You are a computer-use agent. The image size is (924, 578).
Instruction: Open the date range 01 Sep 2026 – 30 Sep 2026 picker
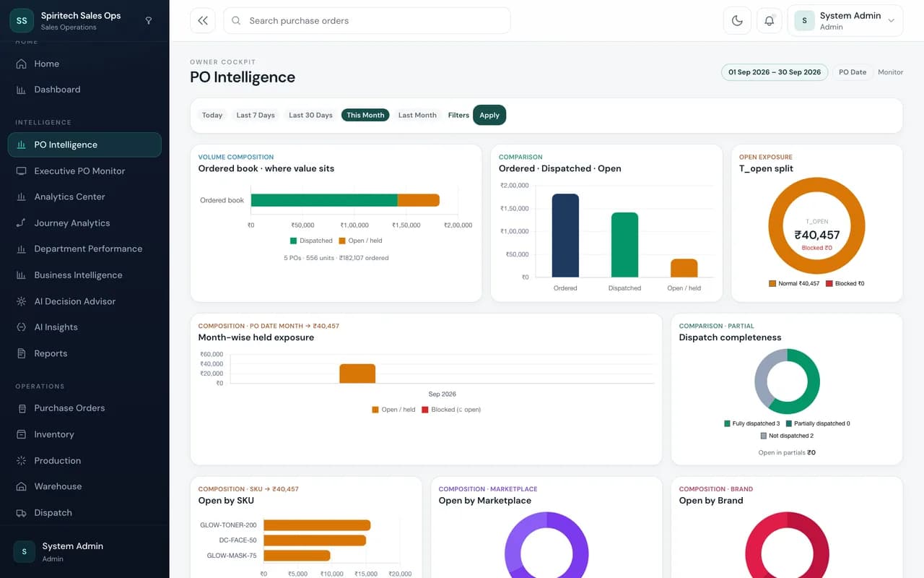tap(775, 72)
